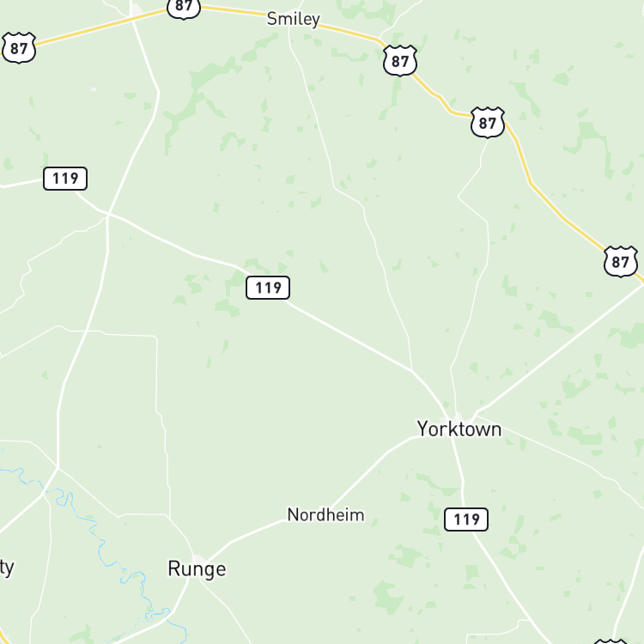Select the 119 route marker in map center
The image size is (644, 644).
coord(268,288)
